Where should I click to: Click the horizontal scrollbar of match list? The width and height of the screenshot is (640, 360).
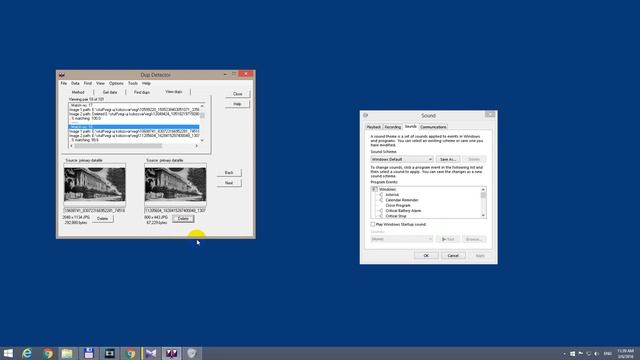(x=134, y=146)
